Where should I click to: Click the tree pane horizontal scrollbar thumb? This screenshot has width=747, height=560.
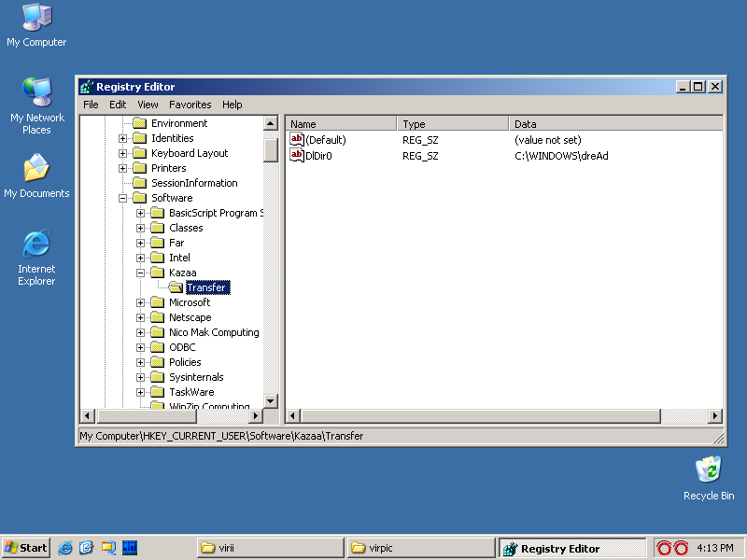pos(147,415)
